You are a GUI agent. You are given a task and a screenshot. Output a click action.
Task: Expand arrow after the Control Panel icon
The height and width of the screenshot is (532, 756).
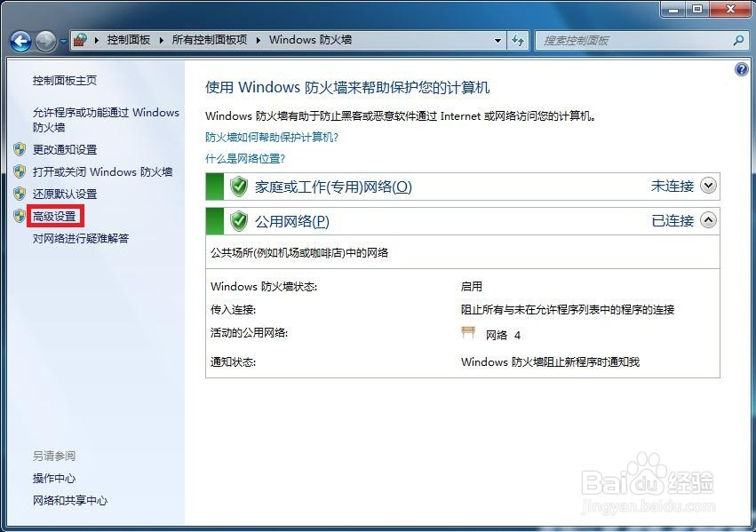point(97,41)
